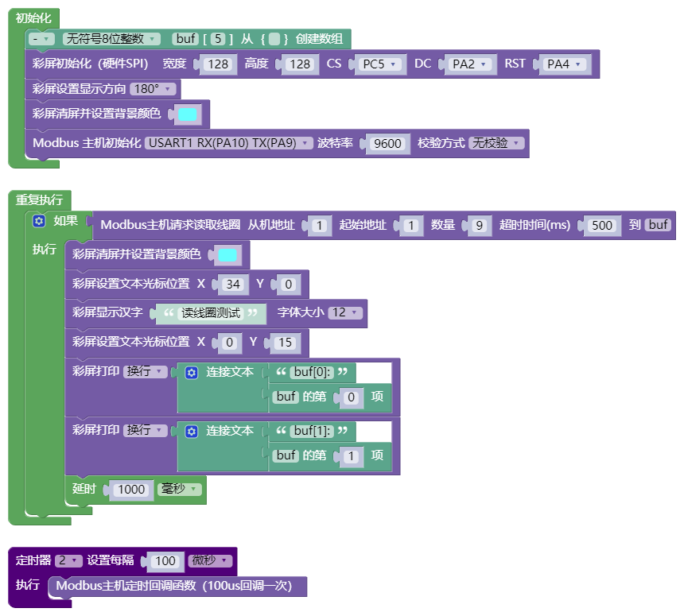Expand the CS pin PC5 dropdown
684x616 pixels.
tap(379, 64)
